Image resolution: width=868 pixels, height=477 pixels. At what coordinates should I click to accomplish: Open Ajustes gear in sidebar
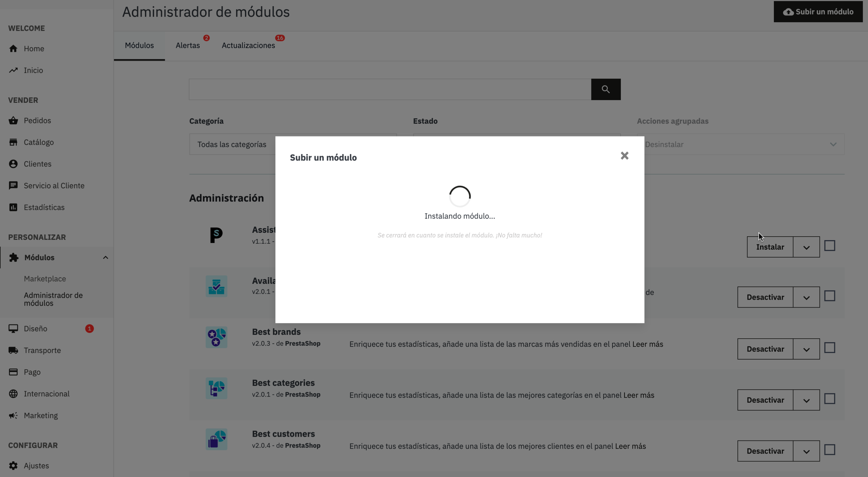point(13,466)
